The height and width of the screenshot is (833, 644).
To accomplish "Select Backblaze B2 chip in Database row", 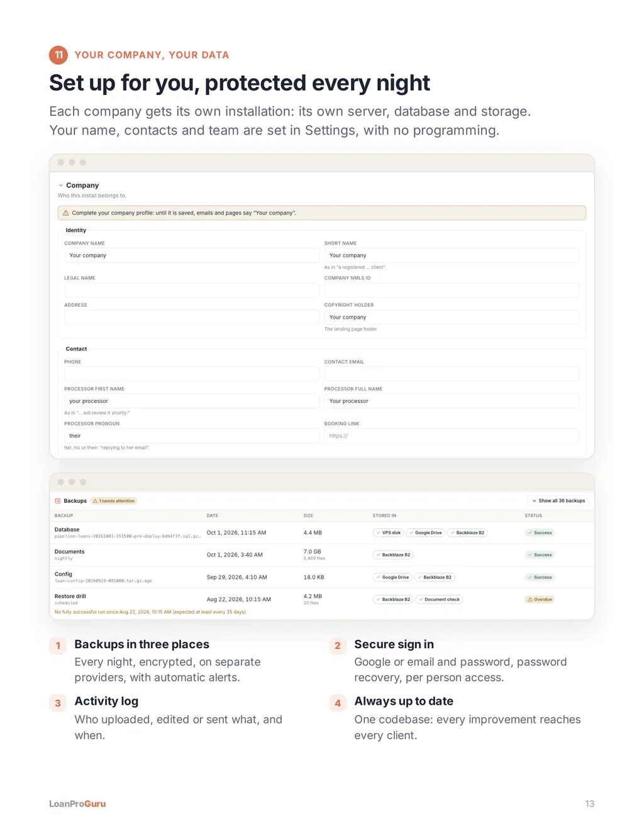I will (467, 532).
